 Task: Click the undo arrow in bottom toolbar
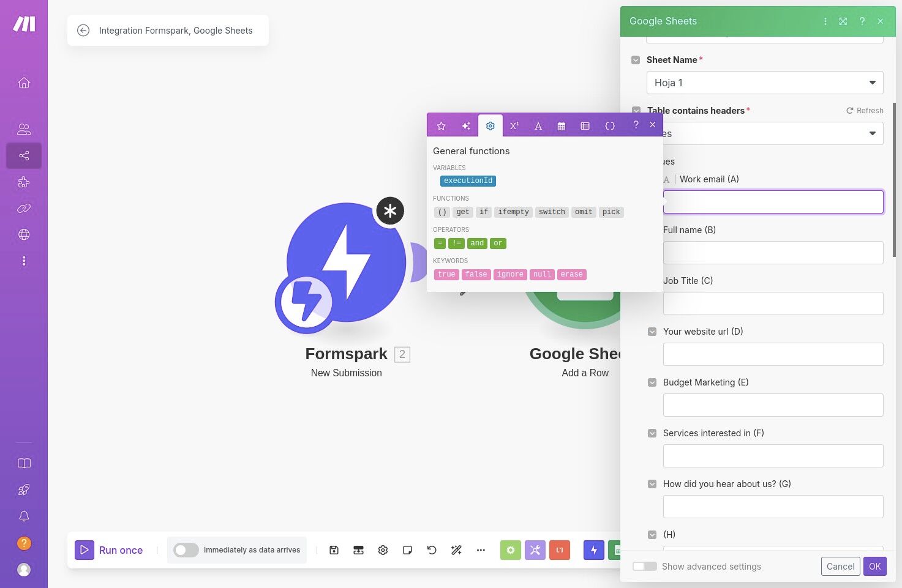[x=432, y=550]
